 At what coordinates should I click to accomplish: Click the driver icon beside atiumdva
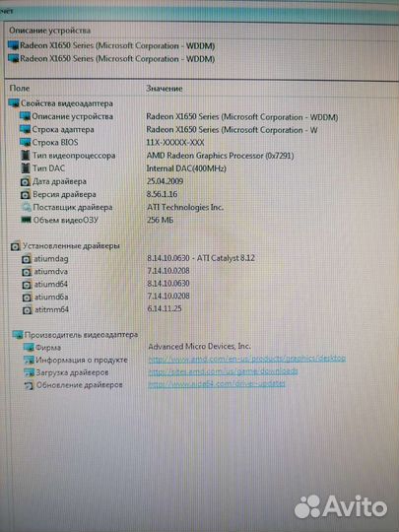[27, 272]
